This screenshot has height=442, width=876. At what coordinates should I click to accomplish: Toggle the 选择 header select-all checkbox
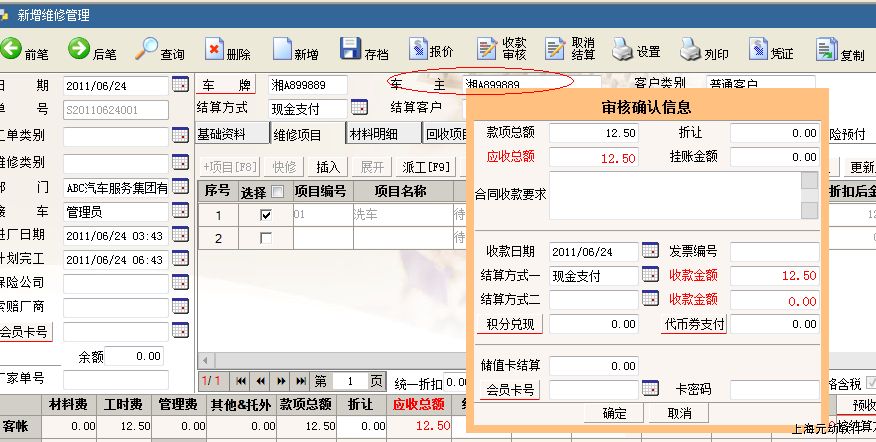pyautogui.click(x=277, y=191)
